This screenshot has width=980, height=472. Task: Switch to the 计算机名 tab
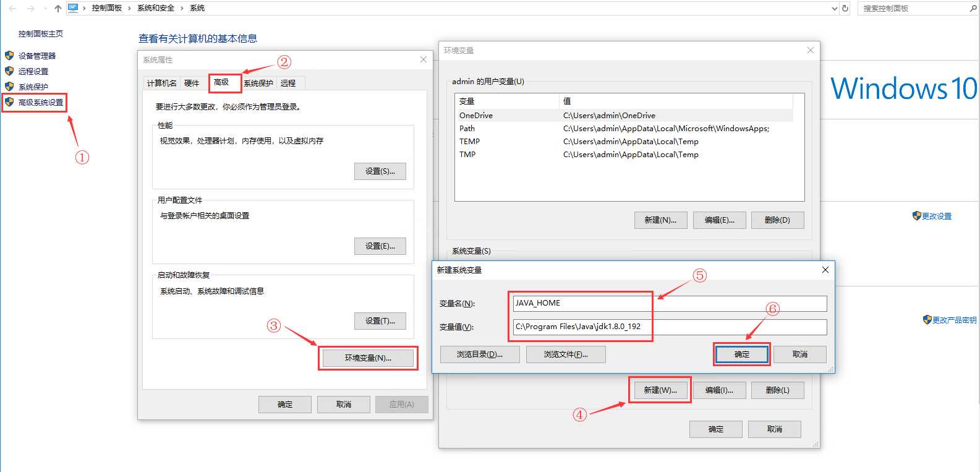[161, 83]
